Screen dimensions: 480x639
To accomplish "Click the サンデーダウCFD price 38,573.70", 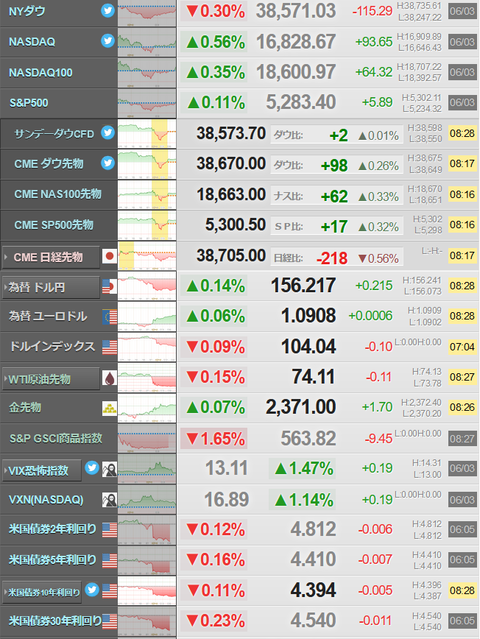I will 231,133.
